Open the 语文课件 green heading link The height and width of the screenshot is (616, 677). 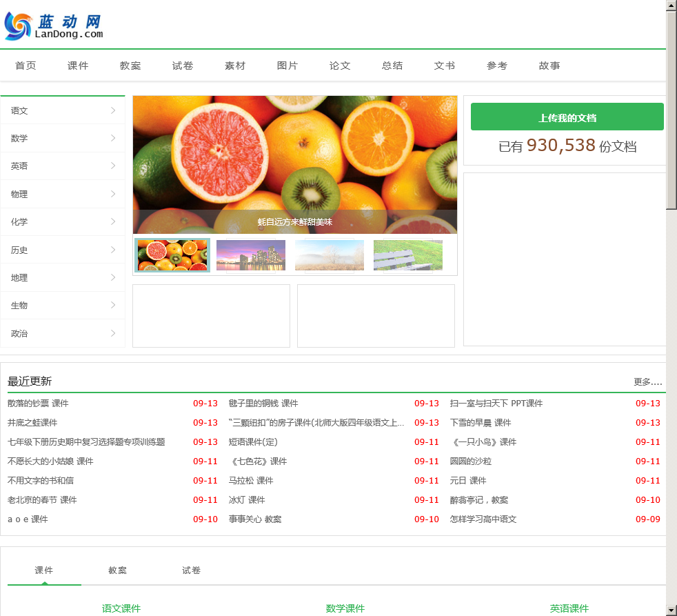pyautogui.click(x=121, y=608)
